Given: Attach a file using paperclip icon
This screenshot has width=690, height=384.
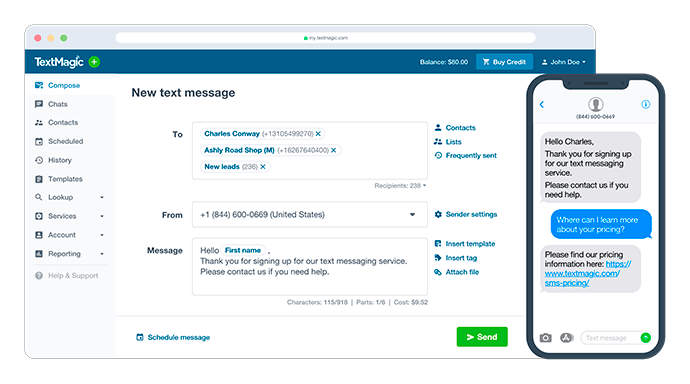Looking at the screenshot, I should 438,272.
